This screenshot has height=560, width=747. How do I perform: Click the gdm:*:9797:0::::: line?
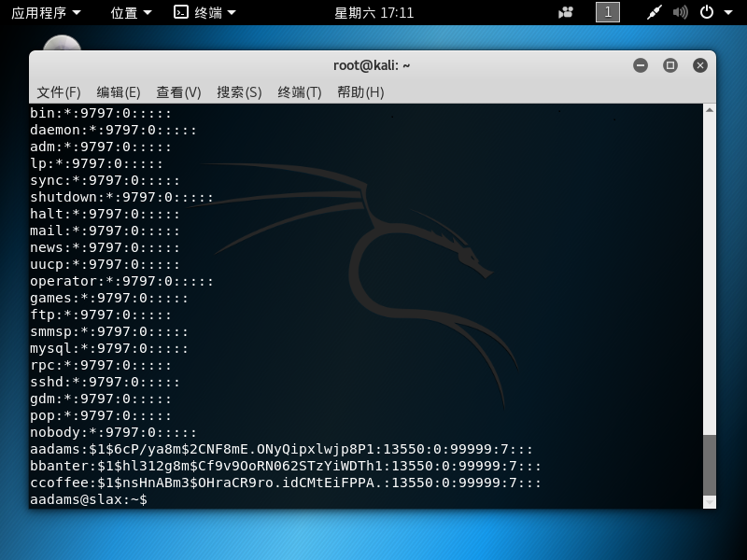(x=101, y=399)
